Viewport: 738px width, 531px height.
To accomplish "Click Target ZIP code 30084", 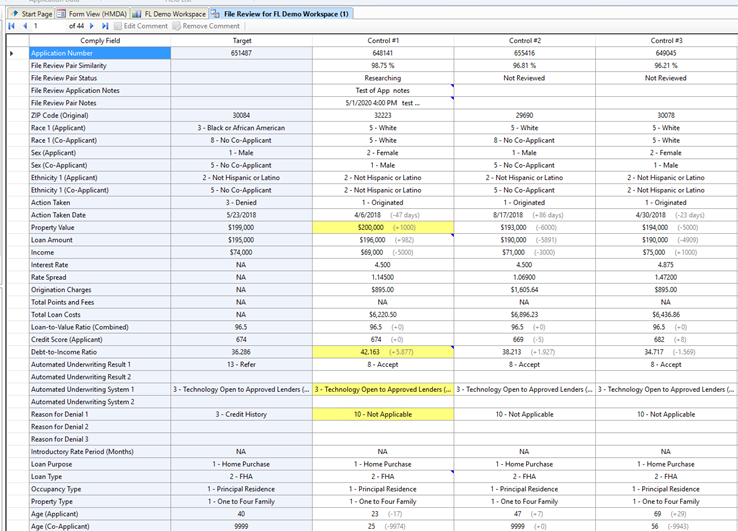I will pos(241,115).
